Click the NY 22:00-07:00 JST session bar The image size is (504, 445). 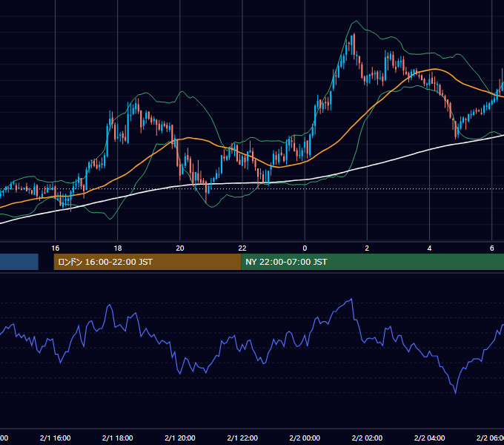(x=372, y=262)
